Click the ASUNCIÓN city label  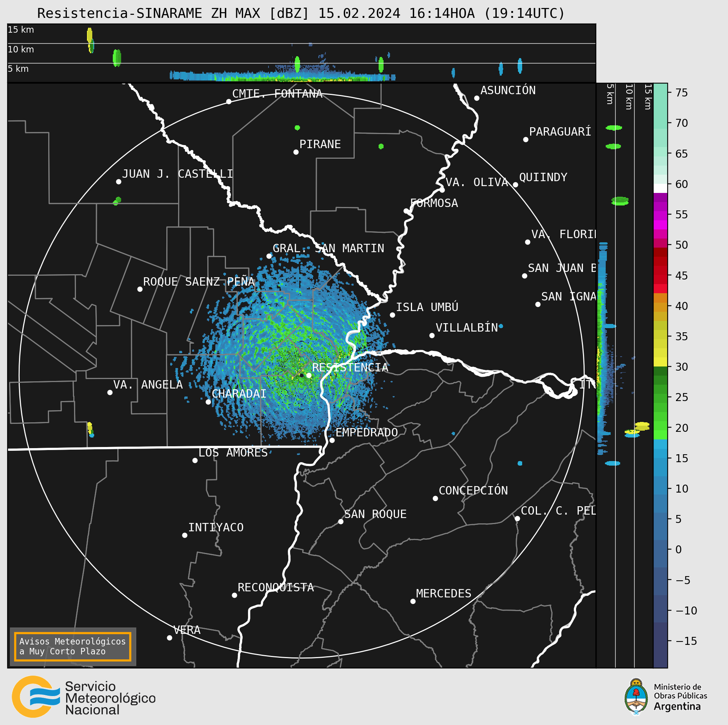(508, 90)
